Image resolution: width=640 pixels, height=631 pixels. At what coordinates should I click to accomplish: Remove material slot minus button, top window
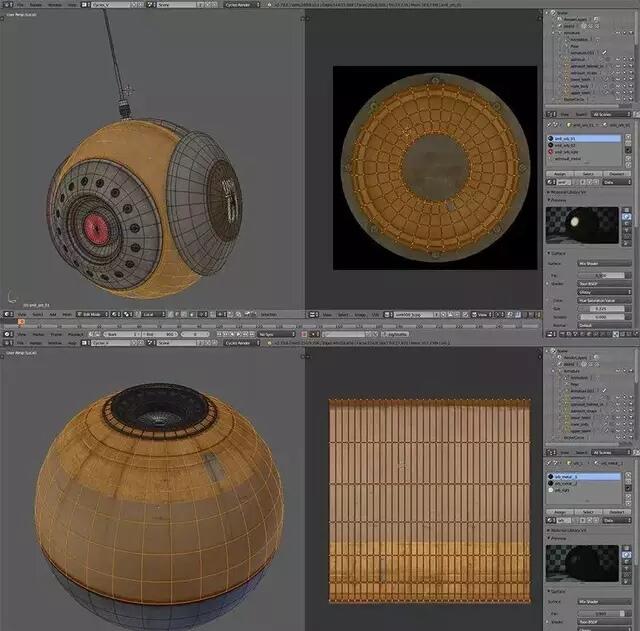click(628, 144)
